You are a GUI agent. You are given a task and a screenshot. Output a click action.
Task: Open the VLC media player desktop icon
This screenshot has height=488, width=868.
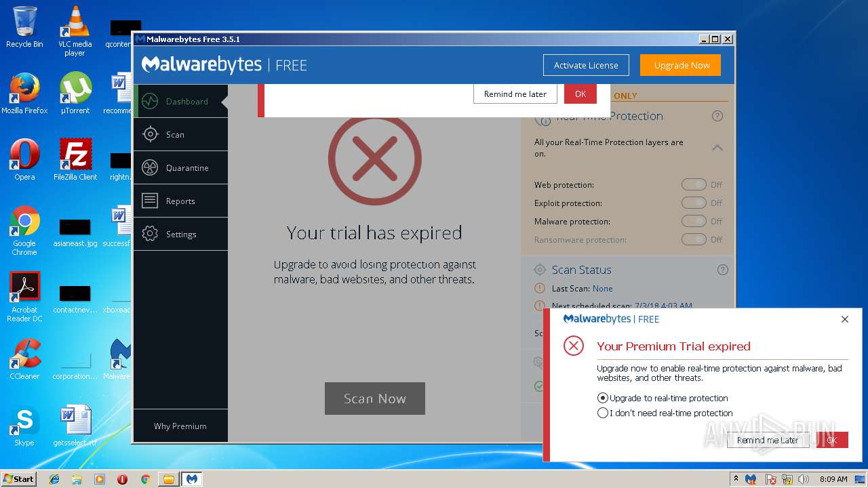[x=75, y=31]
